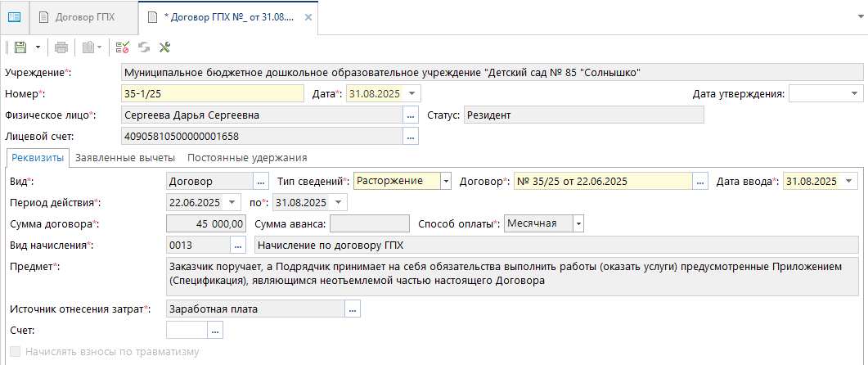868x365 pixels.
Task: Browse Лицевой счет with ellipsis button
Action: [410, 136]
